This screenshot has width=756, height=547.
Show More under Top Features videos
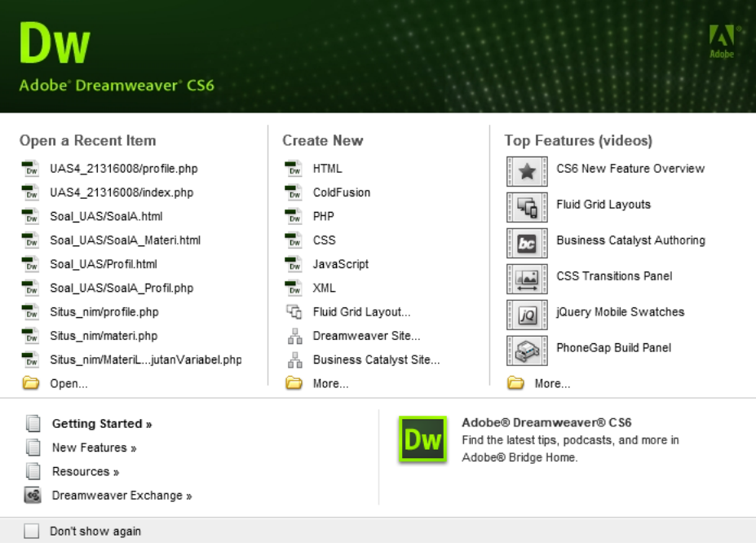(552, 383)
